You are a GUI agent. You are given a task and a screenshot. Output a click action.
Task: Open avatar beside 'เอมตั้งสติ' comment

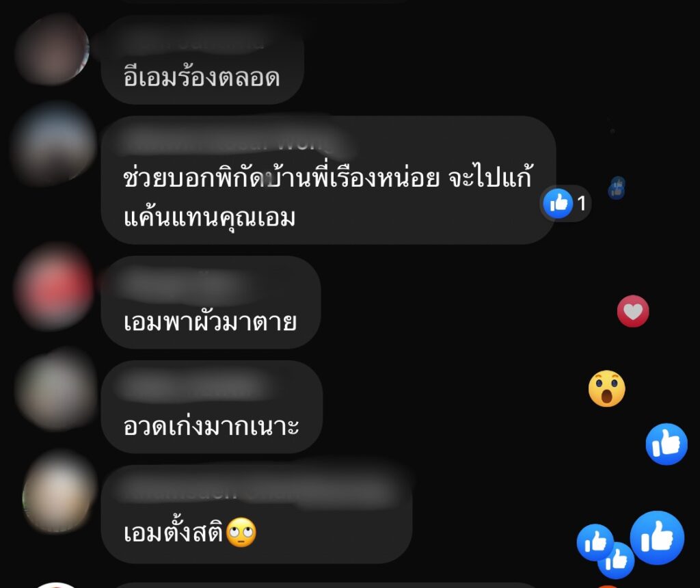pos(60,492)
